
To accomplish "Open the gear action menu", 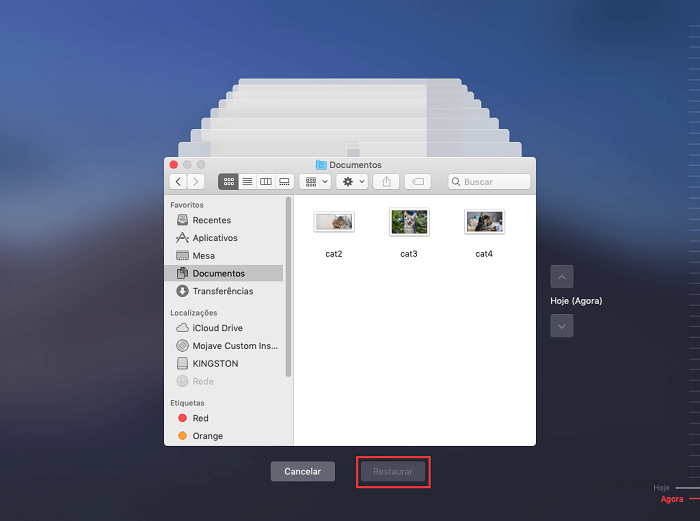I will coord(352,182).
